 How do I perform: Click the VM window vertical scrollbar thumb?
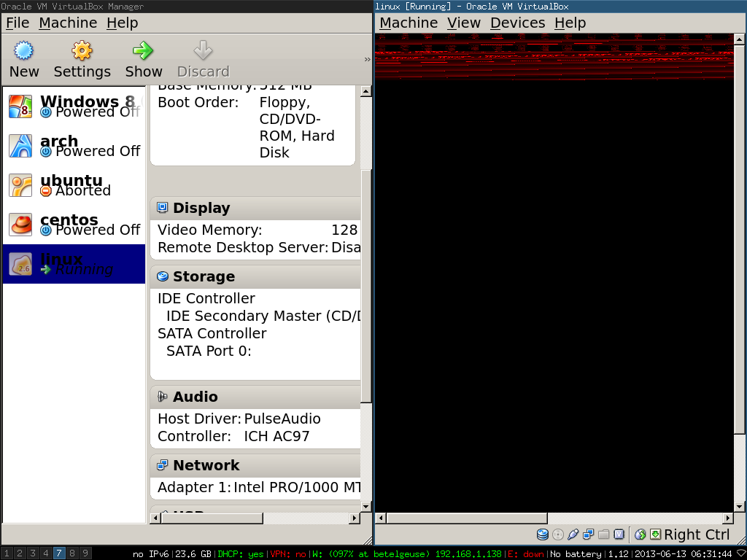click(740, 239)
